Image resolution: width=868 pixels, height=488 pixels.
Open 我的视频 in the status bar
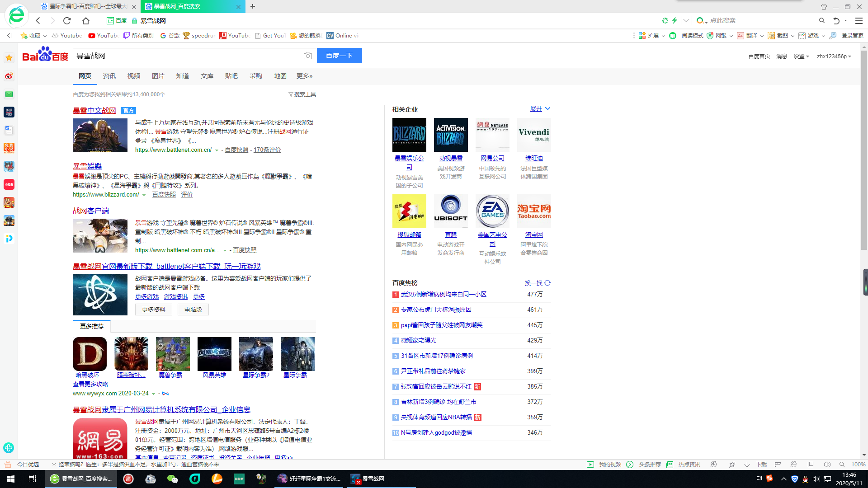(x=604, y=465)
